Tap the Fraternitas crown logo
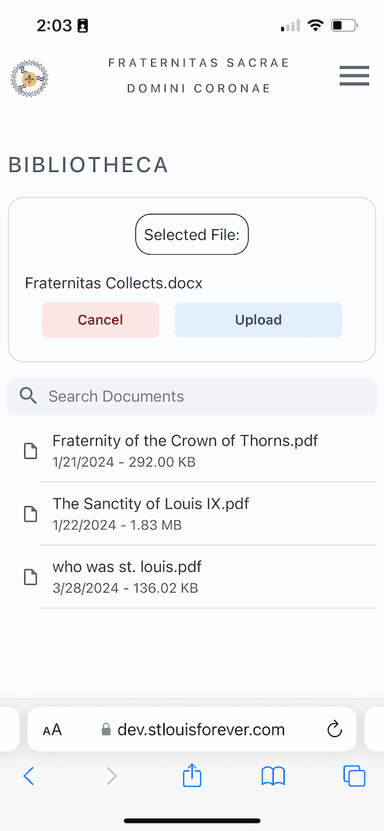Viewport: 384px width, 831px height. tap(29, 78)
